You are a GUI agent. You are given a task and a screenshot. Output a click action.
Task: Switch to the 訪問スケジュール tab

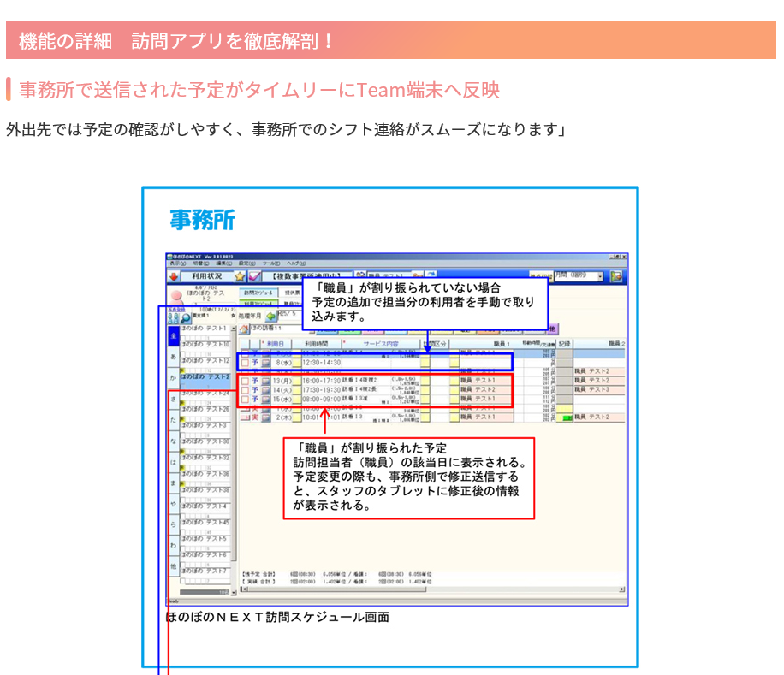click(258, 293)
